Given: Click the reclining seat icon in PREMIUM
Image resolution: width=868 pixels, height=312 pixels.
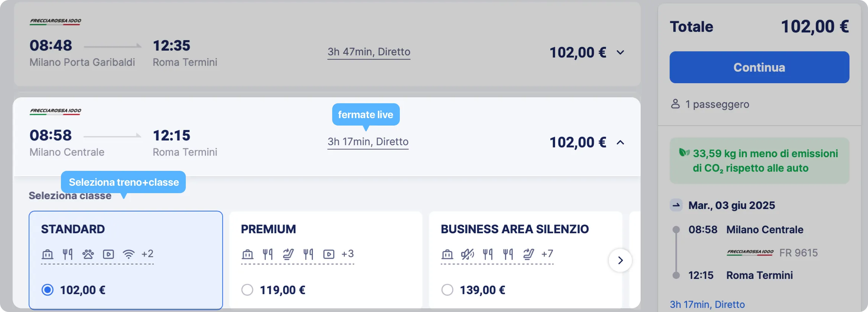Looking at the screenshot, I should [288, 254].
